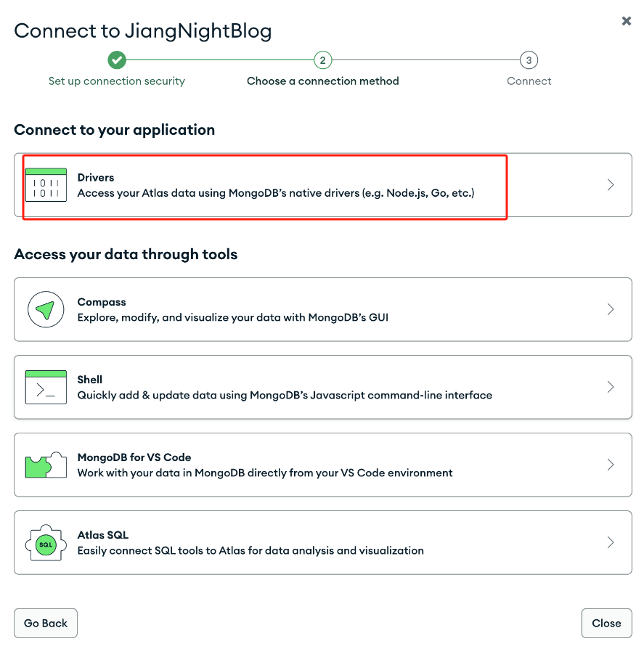
Task: Click the step 3 circle indicator
Action: (529, 60)
